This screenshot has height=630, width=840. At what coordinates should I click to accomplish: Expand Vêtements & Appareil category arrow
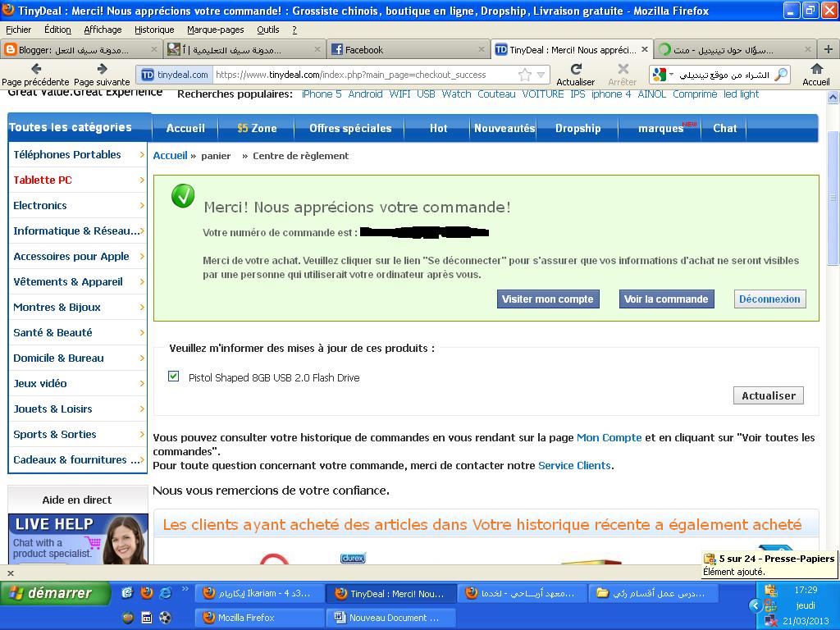click(142, 282)
